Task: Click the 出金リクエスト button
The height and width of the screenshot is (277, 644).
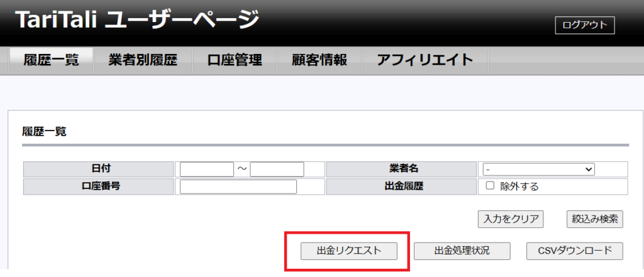Action: [349, 251]
